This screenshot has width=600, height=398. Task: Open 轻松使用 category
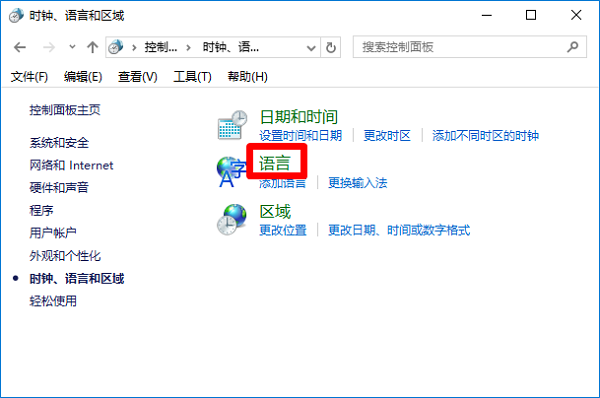53,301
